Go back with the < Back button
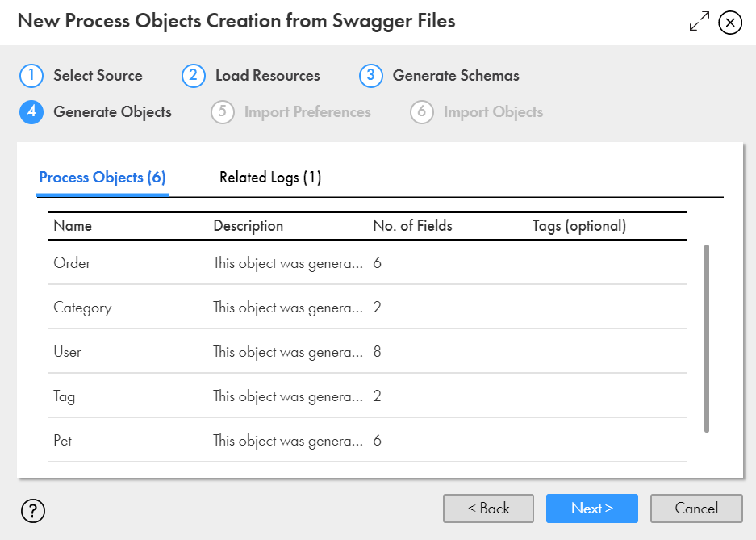The width and height of the screenshot is (756, 540). pyautogui.click(x=488, y=509)
